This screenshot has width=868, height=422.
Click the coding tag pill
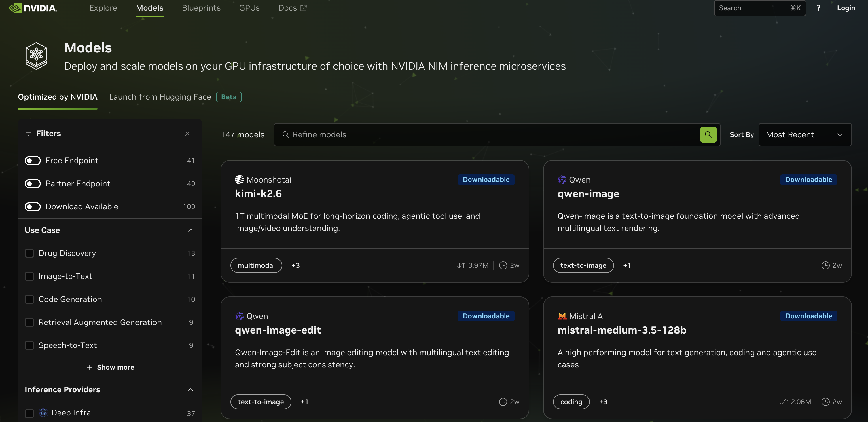571,402
